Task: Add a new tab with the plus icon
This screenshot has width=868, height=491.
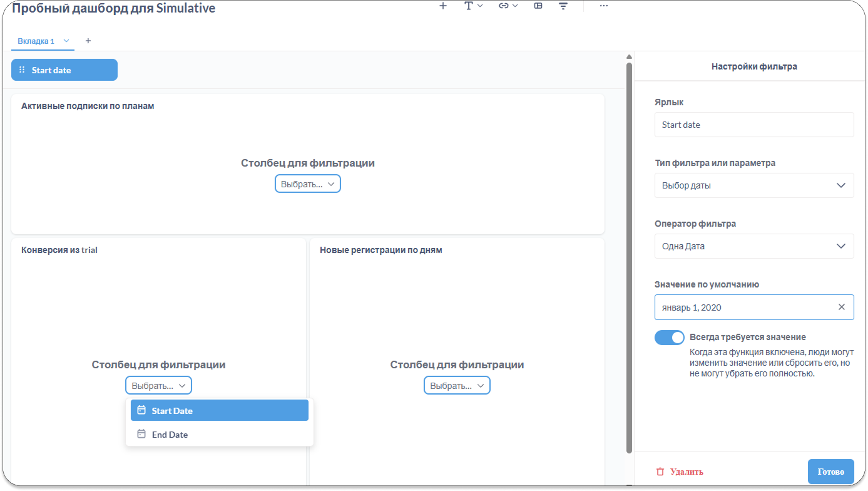Action: point(88,41)
